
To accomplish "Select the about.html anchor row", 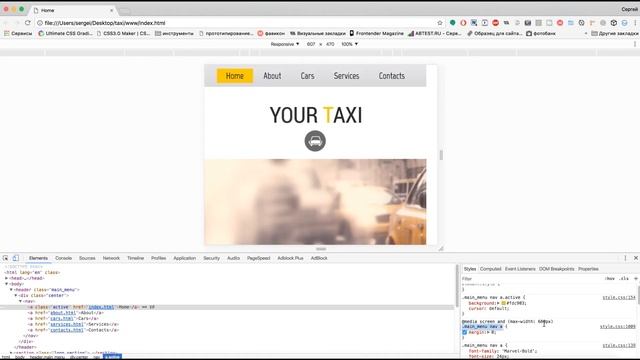I will (65, 313).
